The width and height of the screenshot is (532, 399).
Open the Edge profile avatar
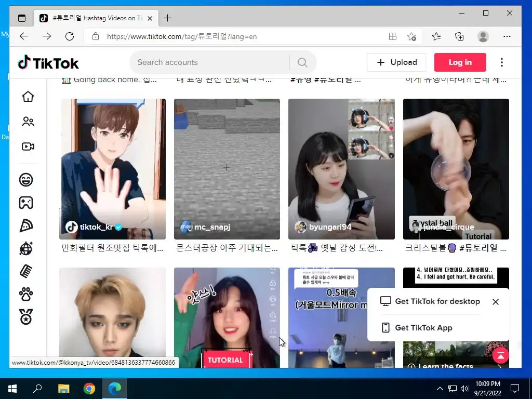pos(483,36)
